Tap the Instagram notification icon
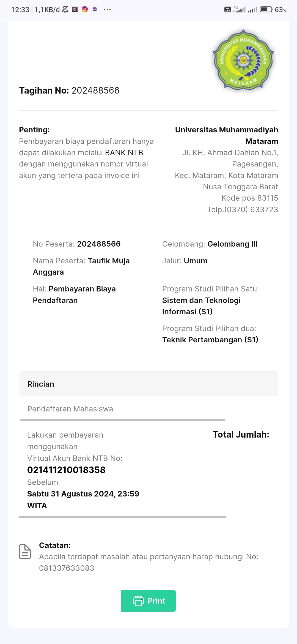The height and width of the screenshot is (644, 297). tap(85, 9)
